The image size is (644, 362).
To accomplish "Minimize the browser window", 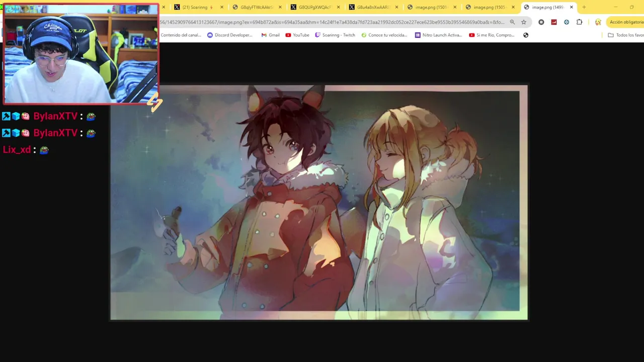I will click(616, 7).
